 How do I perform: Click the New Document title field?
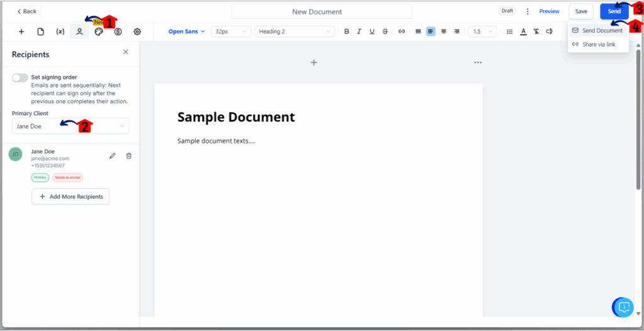[x=322, y=11]
